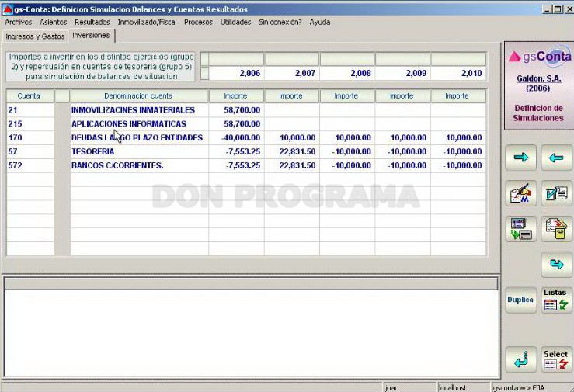Select the TESORERIA account row
The image size is (574, 392).
click(x=246, y=151)
